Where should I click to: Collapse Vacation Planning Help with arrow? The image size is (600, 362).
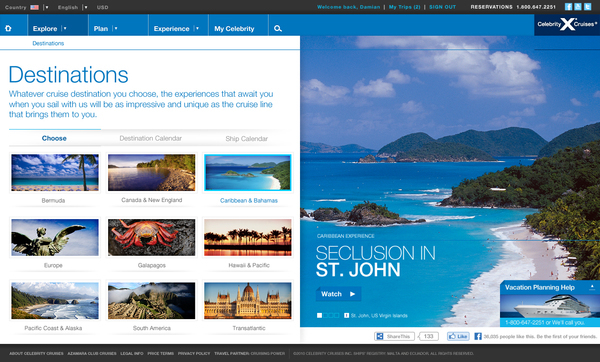[x=592, y=287]
